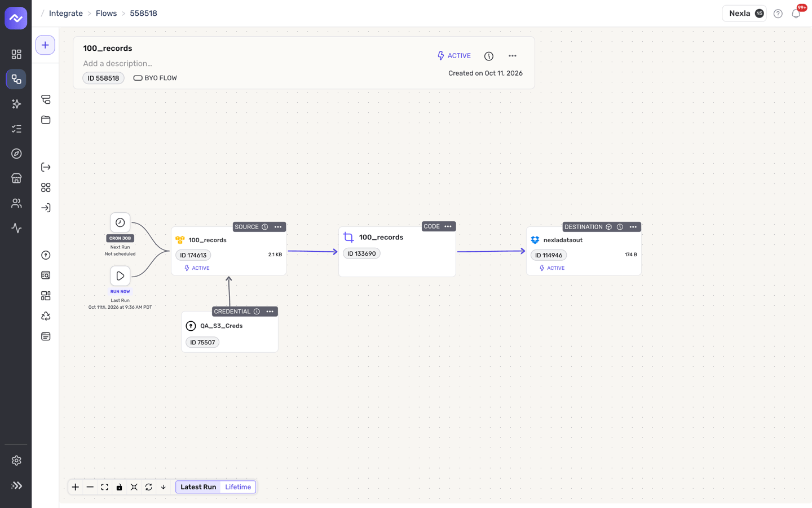
Task: Open the marketplace store sidebar icon
Action: 16,178
